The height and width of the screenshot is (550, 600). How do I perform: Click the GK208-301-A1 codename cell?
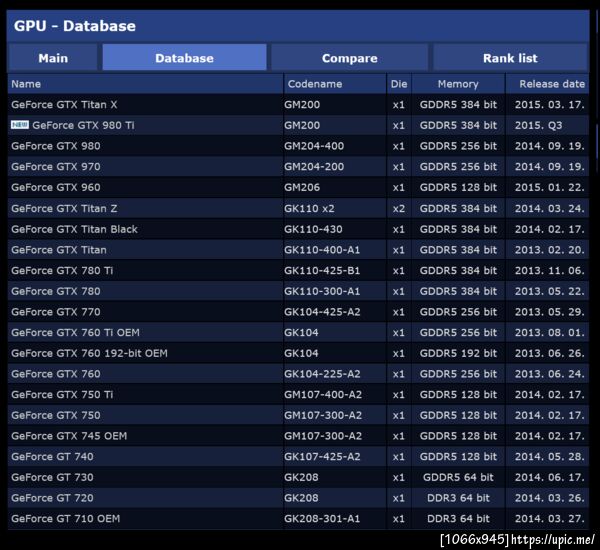pyautogui.click(x=322, y=519)
